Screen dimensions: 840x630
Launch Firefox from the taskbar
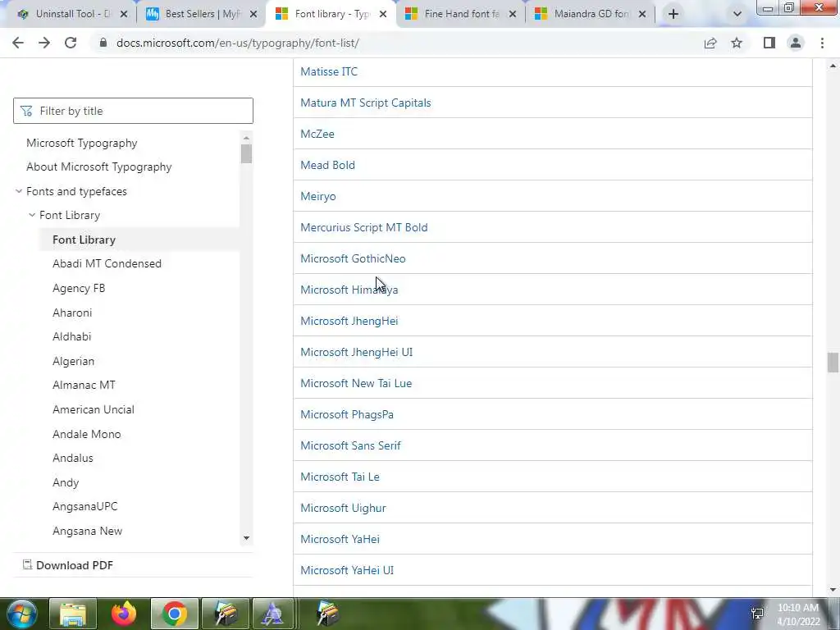pyautogui.click(x=123, y=614)
